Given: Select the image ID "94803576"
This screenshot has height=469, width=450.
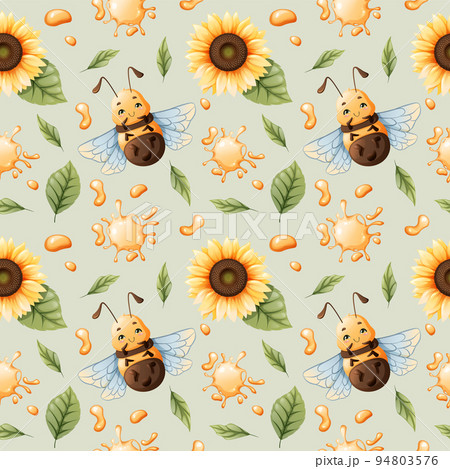Looking at the screenshot, I should [407, 461].
